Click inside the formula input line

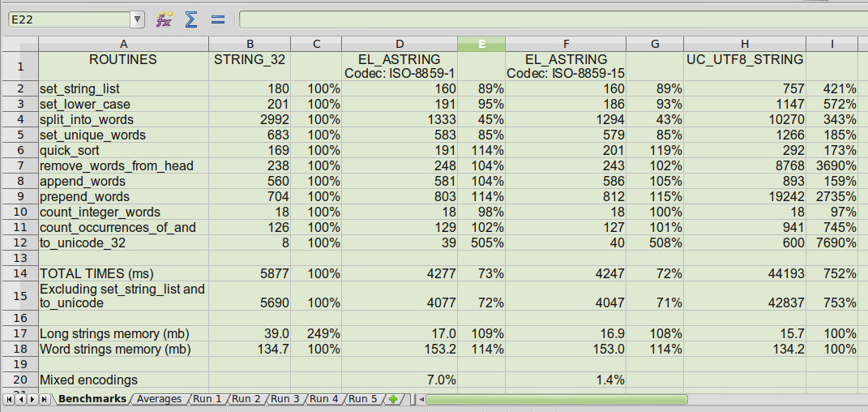click(551, 19)
